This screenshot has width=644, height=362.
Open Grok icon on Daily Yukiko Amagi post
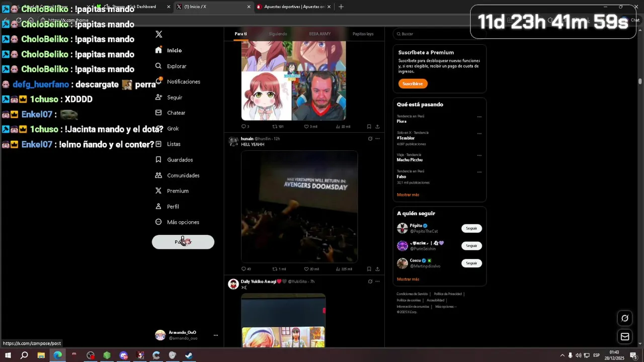point(370,282)
